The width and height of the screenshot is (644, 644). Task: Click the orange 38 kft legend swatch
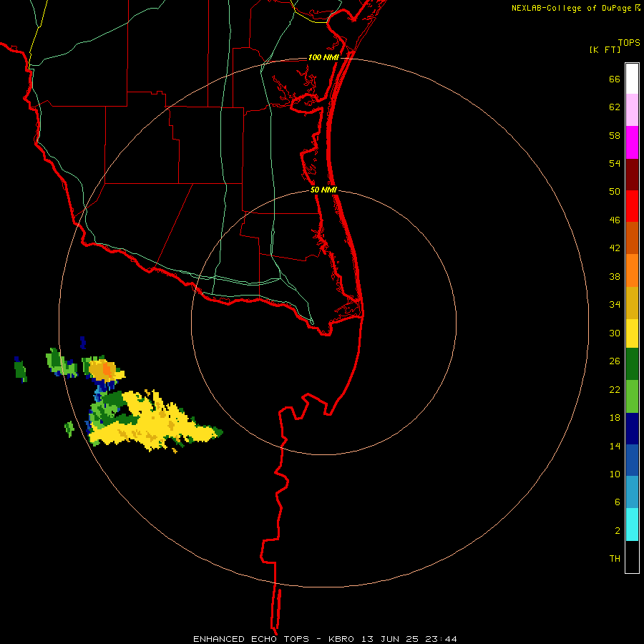[632, 270]
